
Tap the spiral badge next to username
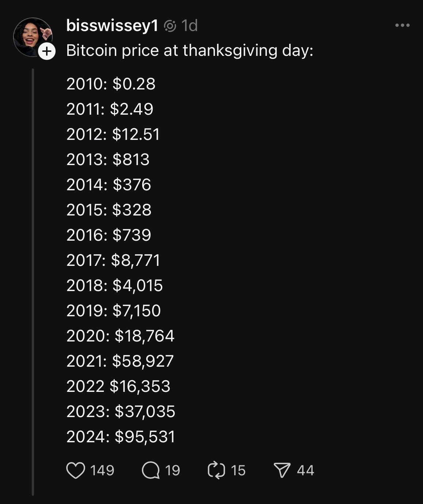[170, 26]
